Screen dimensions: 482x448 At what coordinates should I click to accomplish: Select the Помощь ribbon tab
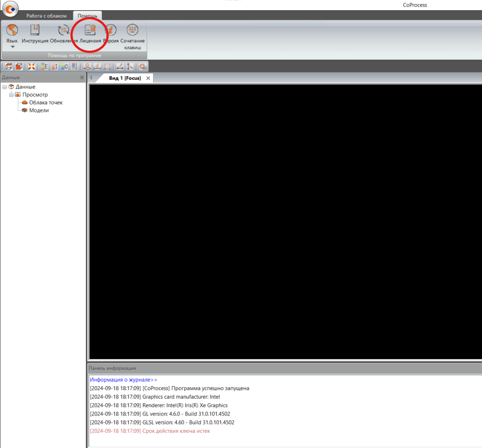pos(87,16)
